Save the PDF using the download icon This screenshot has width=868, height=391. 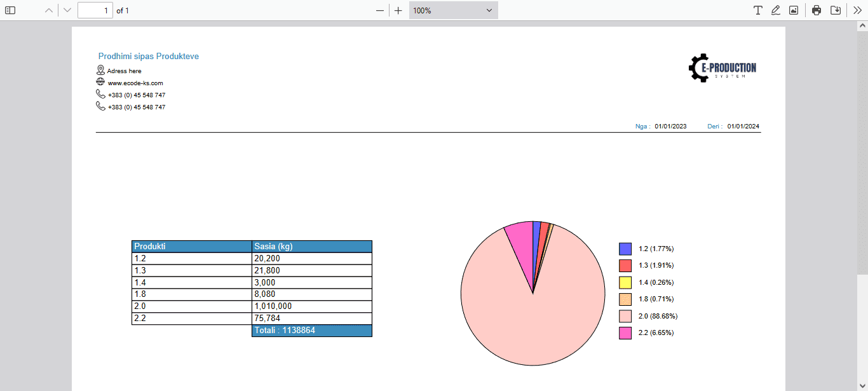point(836,10)
